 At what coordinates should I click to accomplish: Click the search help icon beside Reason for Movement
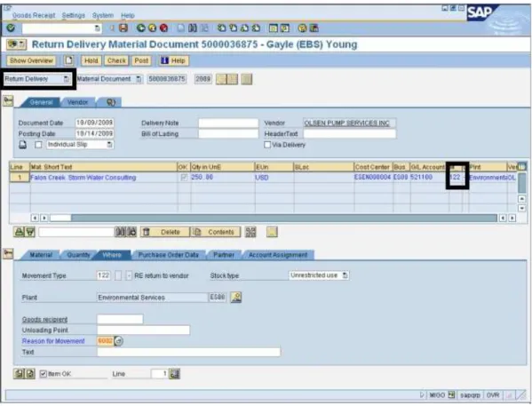point(118,341)
